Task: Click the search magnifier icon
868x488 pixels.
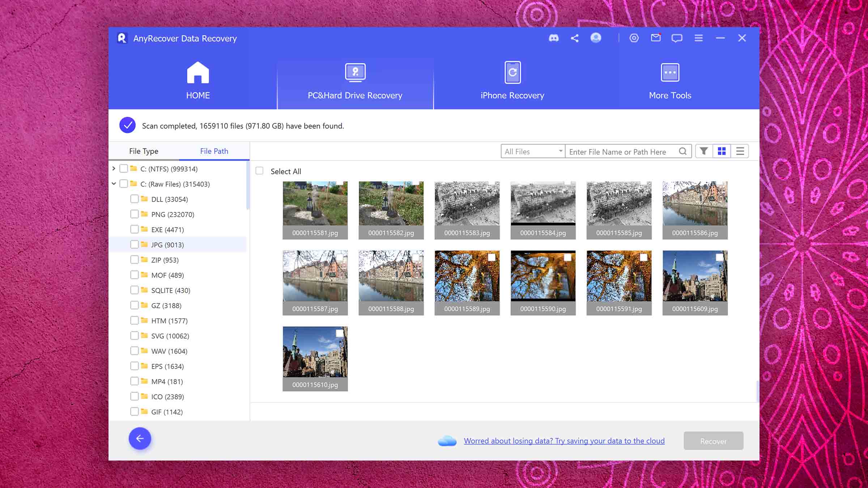Action: tap(682, 151)
